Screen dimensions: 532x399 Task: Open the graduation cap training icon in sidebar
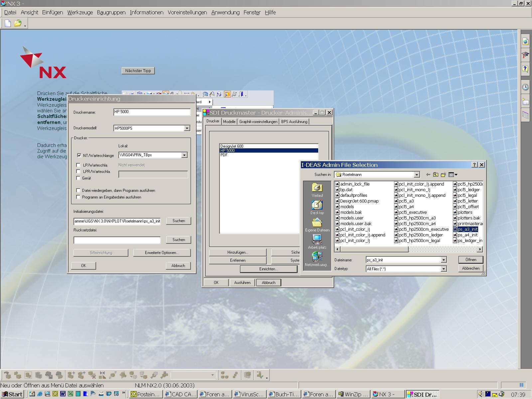[525, 55]
